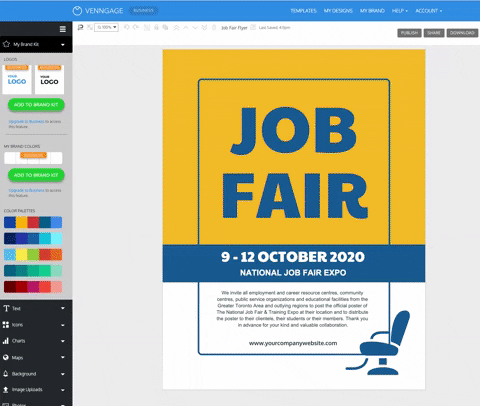Open the Templates menu item
Image resolution: width=480 pixels, height=406 pixels.
click(x=303, y=11)
